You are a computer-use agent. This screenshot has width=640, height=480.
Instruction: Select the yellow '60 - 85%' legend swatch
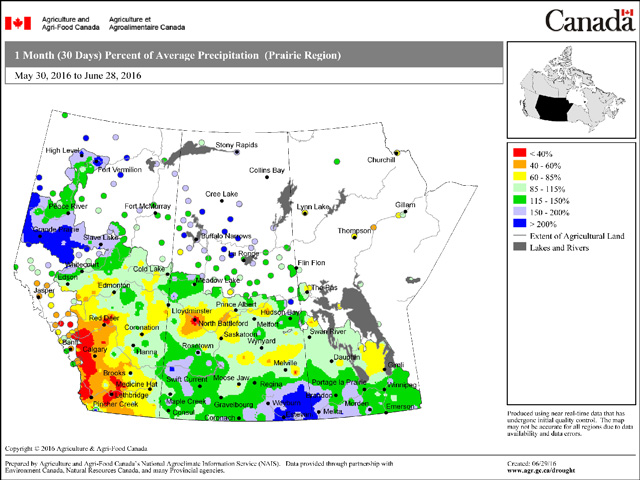520,177
